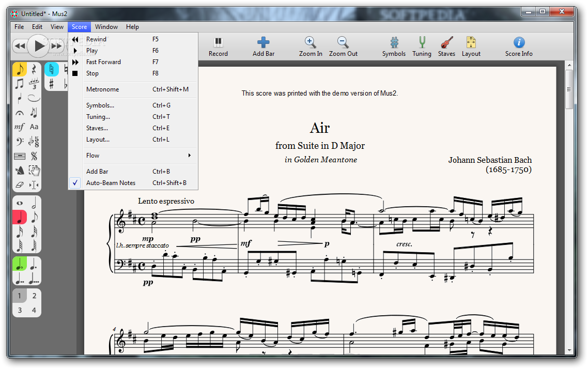Switch to voice 2

(x=34, y=296)
